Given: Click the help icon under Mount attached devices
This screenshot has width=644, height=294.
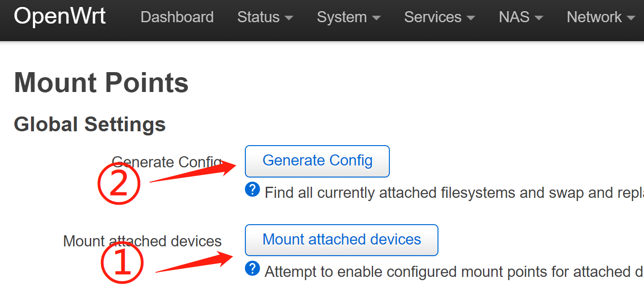Looking at the screenshot, I should 252,269.
